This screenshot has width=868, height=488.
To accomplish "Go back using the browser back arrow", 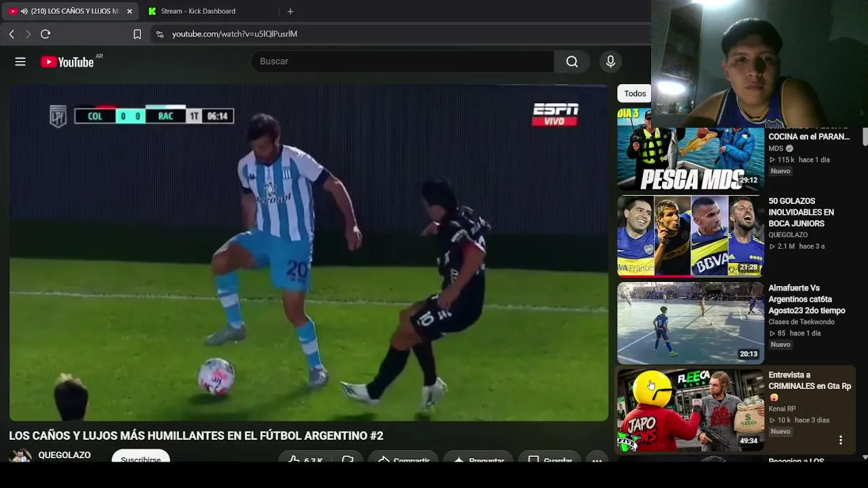I will (x=12, y=34).
